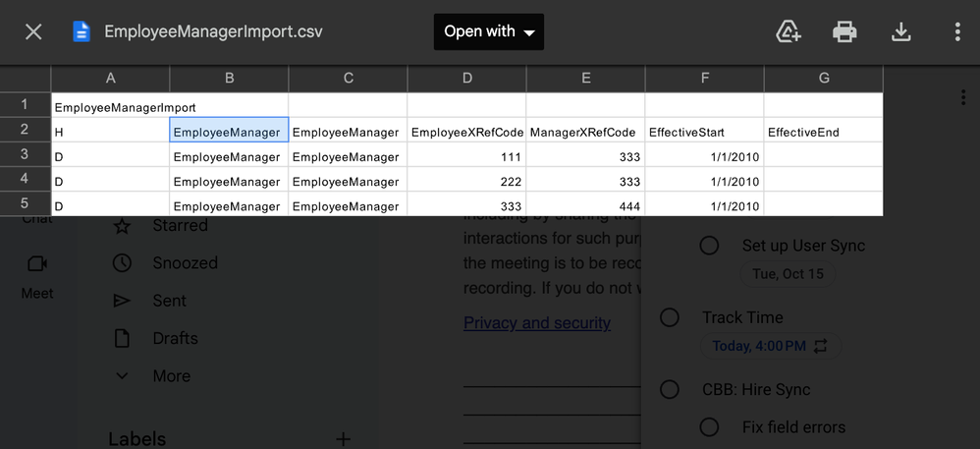Open more actions menu in preview header
The image size is (980, 449).
pyautogui.click(x=956, y=31)
